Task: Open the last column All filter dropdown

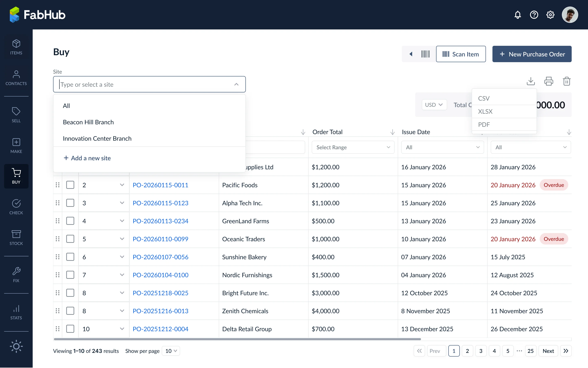Action: point(531,147)
